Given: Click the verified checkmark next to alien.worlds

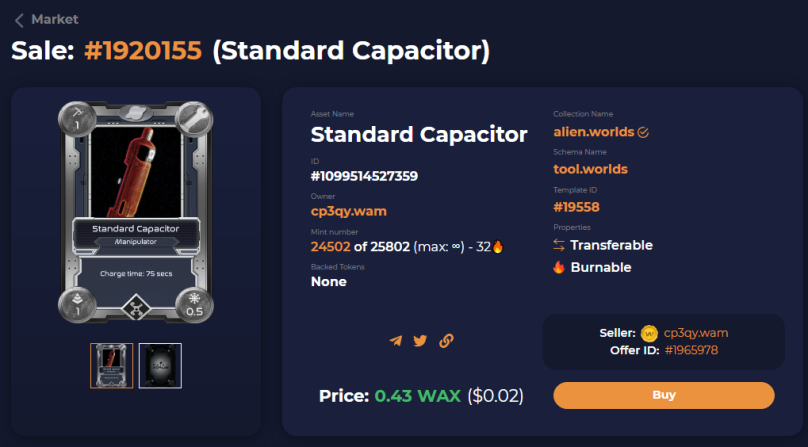Looking at the screenshot, I should tap(643, 133).
